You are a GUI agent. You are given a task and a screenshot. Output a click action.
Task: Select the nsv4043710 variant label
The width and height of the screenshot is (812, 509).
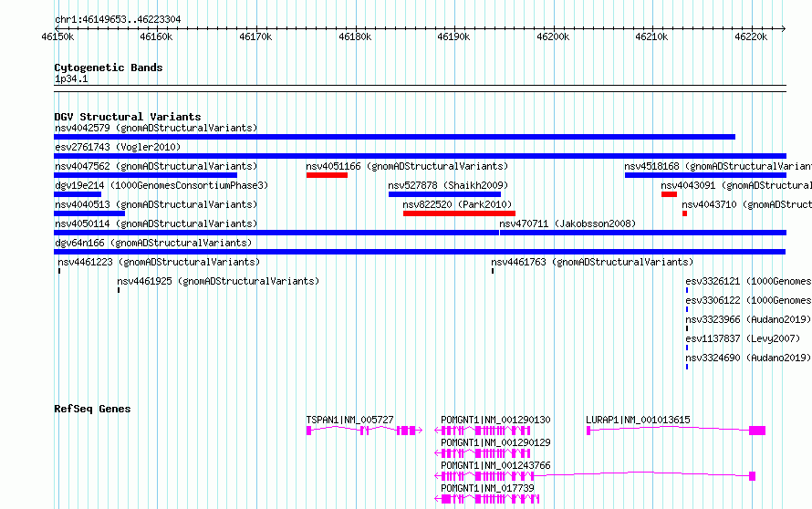click(x=746, y=204)
